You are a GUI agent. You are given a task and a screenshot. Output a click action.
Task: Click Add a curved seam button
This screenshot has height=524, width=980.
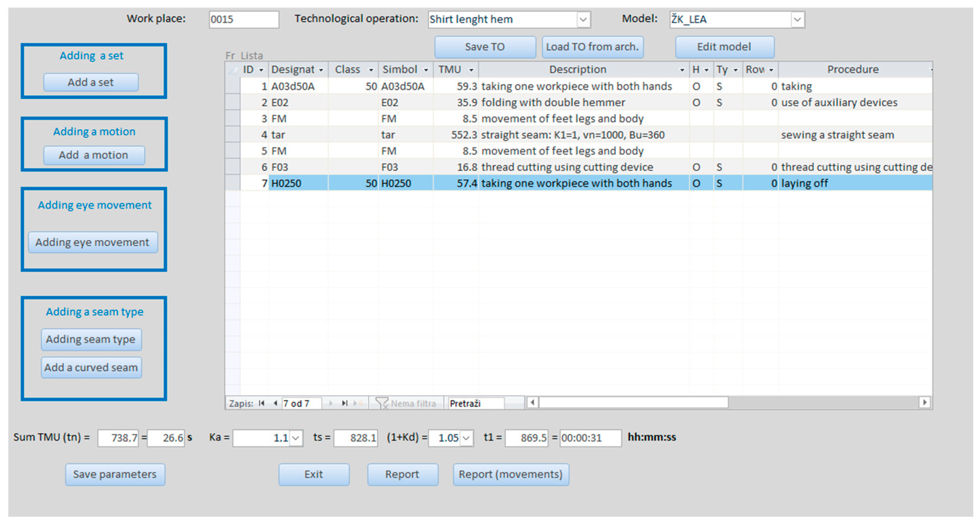coord(91,367)
